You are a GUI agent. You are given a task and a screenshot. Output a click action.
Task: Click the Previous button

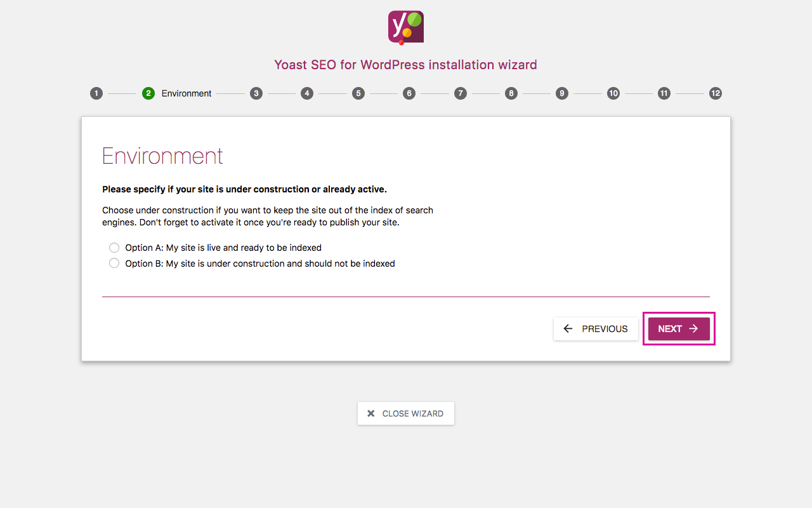[x=596, y=329]
